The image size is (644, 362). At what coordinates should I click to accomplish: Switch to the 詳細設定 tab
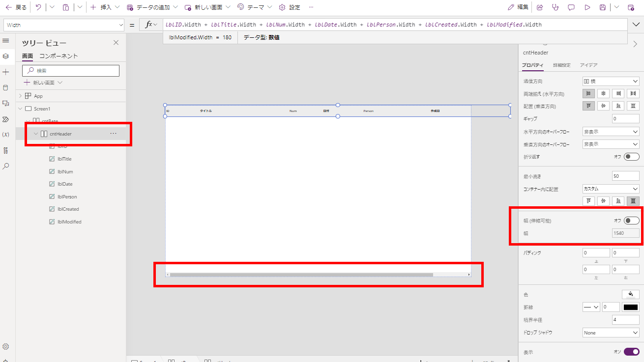[563, 65]
